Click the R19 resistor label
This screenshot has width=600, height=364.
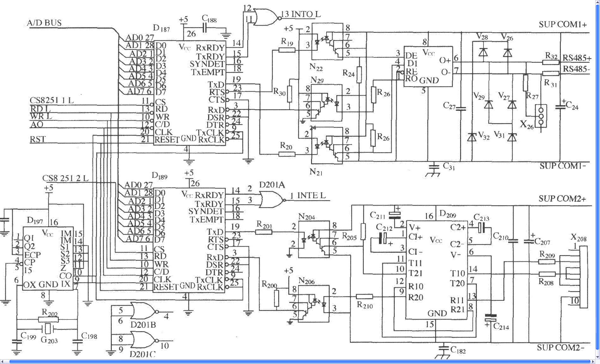(287, 42)
